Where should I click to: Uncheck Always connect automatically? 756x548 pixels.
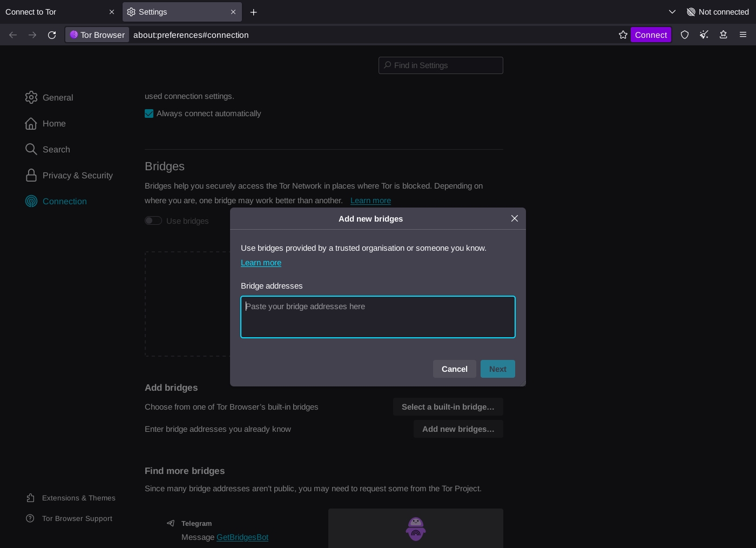coord(149,113)
